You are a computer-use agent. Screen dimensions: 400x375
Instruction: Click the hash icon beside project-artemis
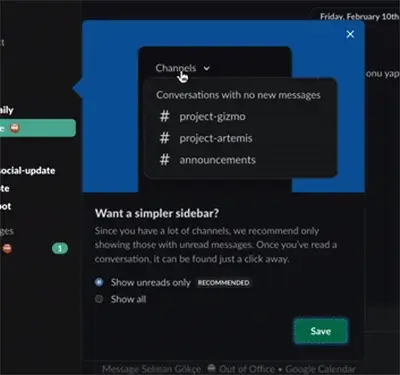click(x=164, y=138)
